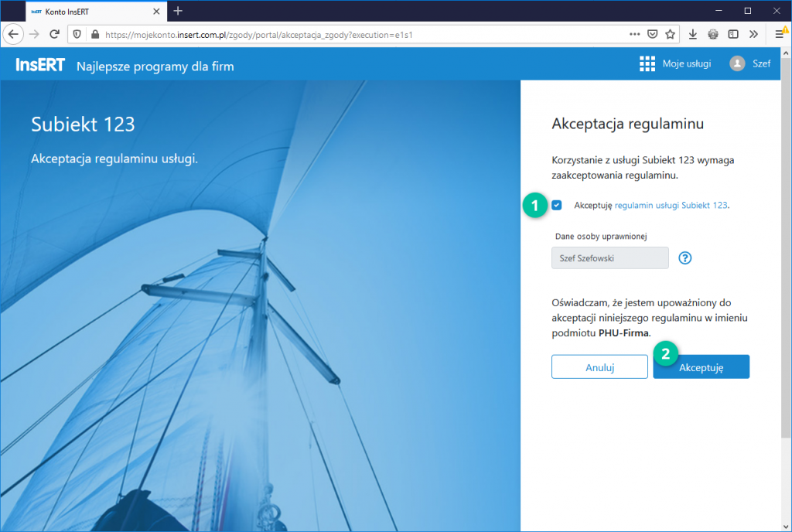The height and width of the screenshot is (532, 792).
Task: Close the browser window
Action: click(x=777, y=11)
